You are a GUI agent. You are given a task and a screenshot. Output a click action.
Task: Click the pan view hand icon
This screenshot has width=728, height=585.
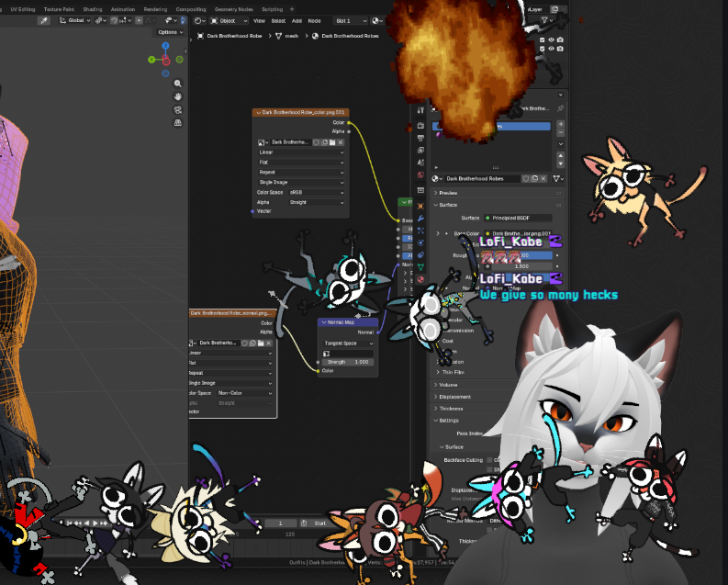(x=178, y=96)
